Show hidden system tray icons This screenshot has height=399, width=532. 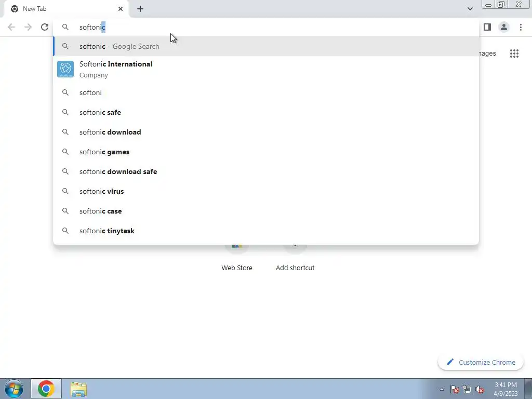(x=442, y=389)
